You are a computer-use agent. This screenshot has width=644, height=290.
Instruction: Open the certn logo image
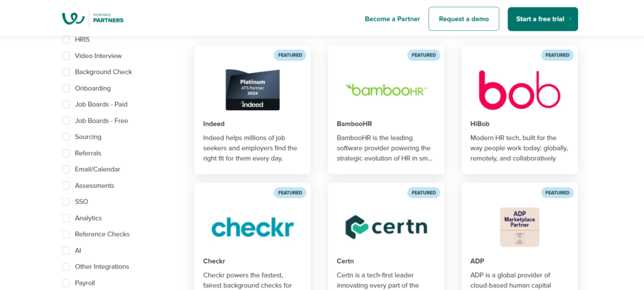(386, 227)
